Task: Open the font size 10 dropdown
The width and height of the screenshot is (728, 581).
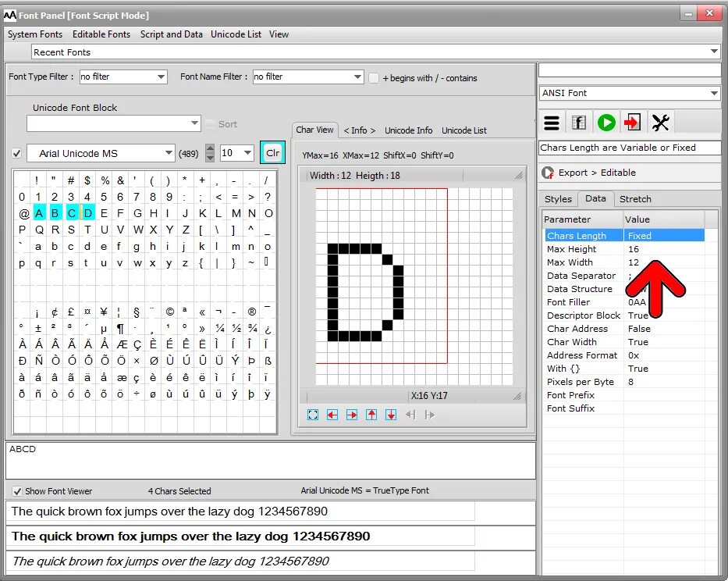Action: point(248,153)
